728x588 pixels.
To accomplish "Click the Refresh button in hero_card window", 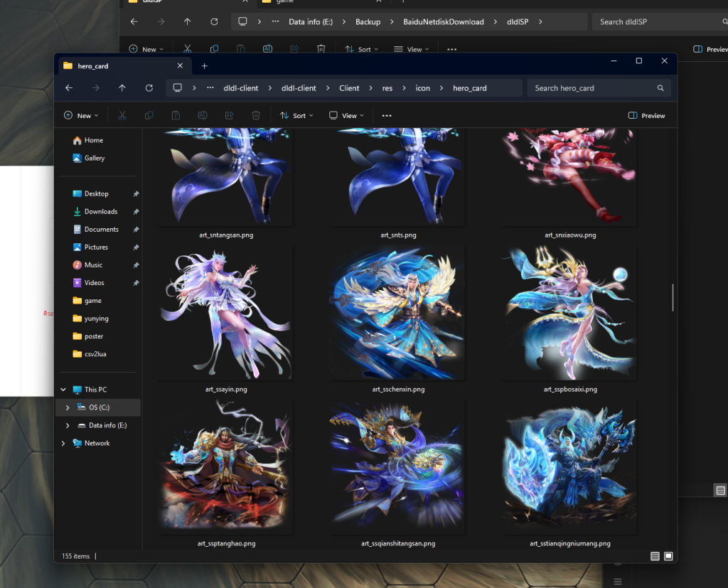I will click(x=149, y=88).
